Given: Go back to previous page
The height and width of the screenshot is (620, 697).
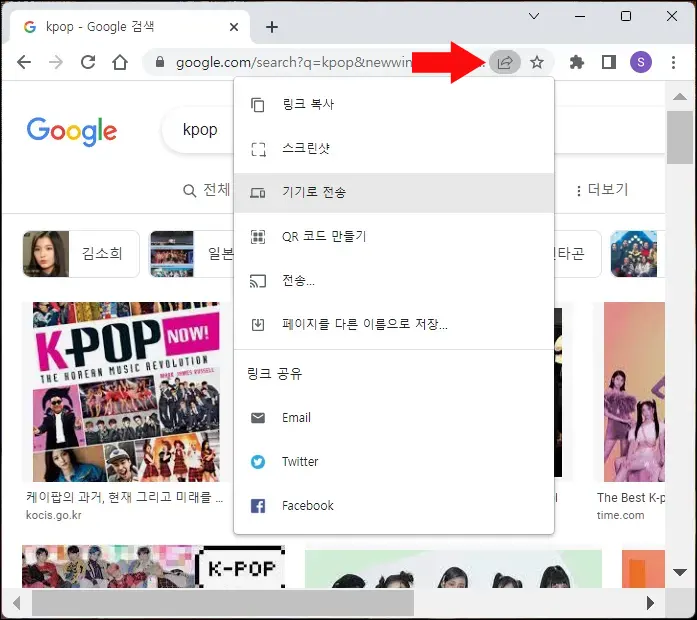Looking at the screenshot, I should tap(24, 62).
